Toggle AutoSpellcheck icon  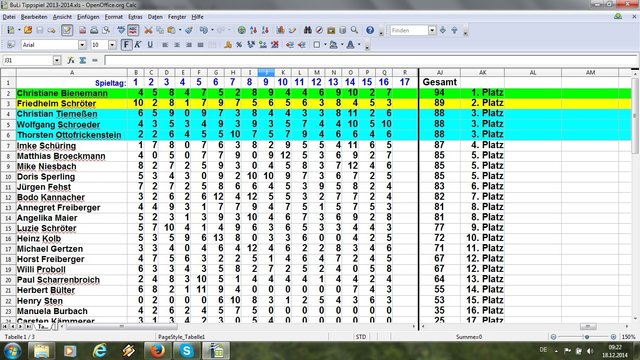point(133,30)
